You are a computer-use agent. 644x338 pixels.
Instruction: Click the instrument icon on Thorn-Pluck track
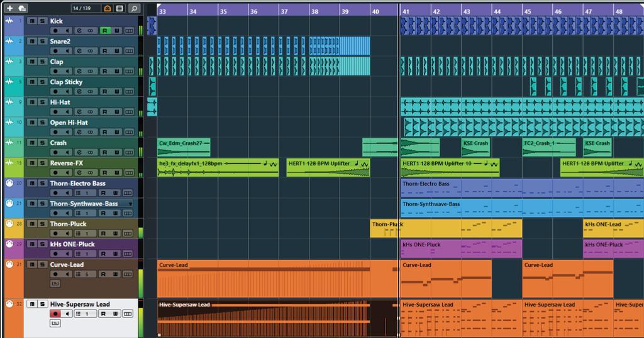click(x=9, y=224)
